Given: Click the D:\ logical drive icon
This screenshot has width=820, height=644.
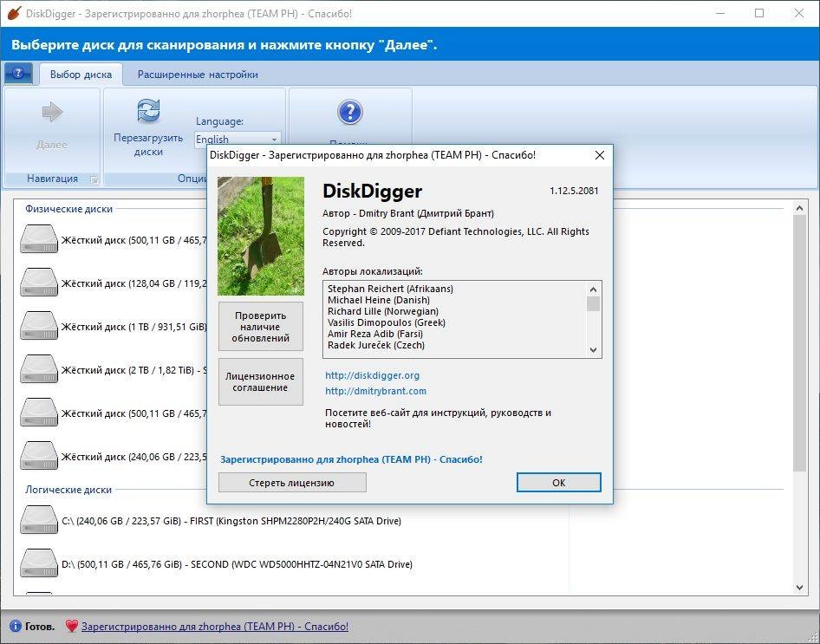Looking at the screenshot, I should click(x=39, y=564).
